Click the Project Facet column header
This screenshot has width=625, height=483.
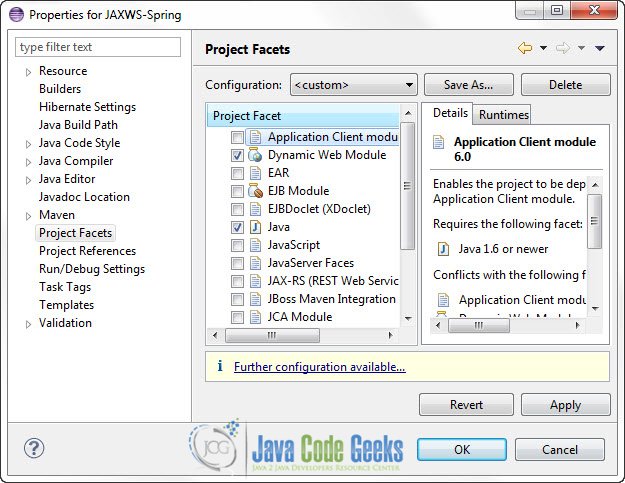coord(303,116)
